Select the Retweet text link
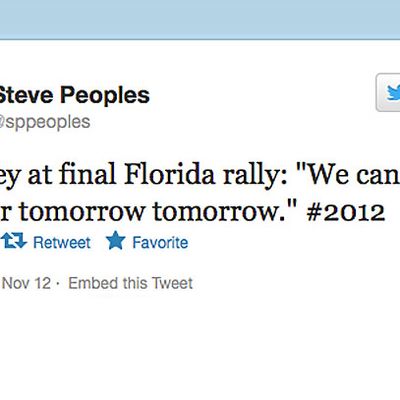The width and height of the screenshot is (400, 400). [x=62, y=243]
